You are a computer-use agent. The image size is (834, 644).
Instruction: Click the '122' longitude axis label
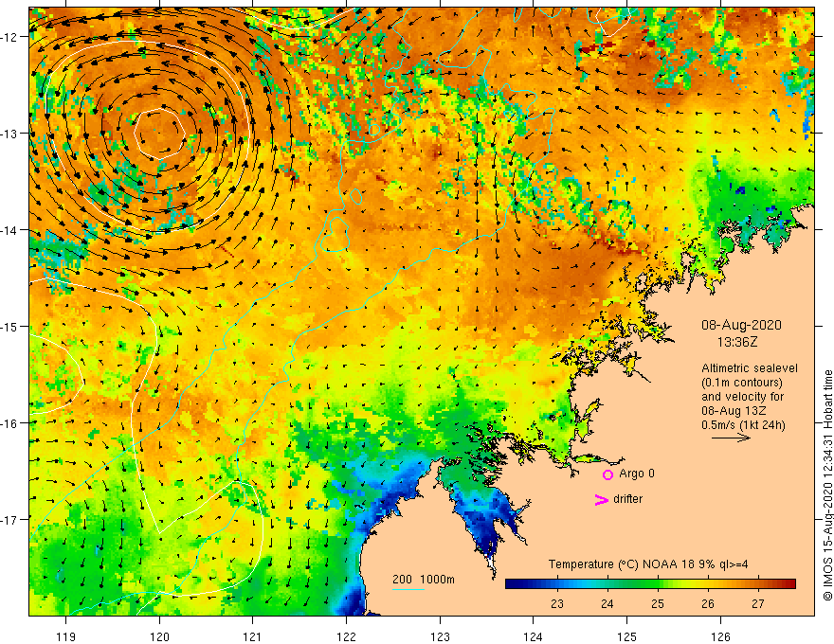pos(346,636)
